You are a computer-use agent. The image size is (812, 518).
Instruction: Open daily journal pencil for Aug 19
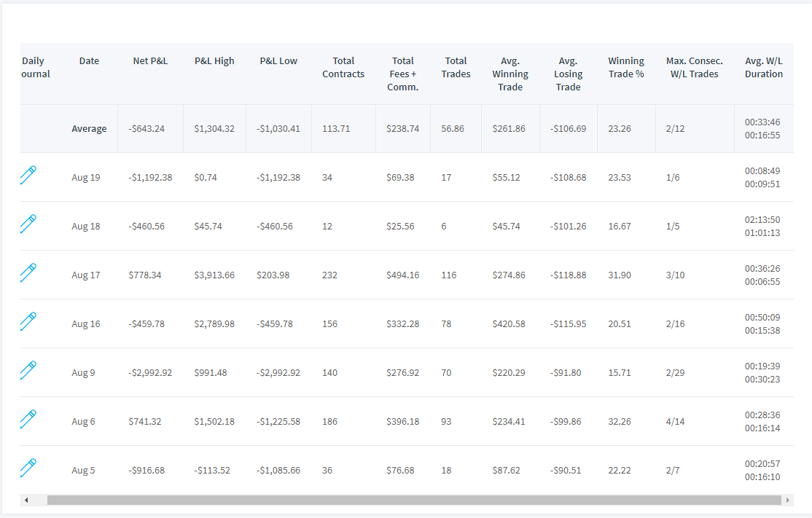(28, 175)
